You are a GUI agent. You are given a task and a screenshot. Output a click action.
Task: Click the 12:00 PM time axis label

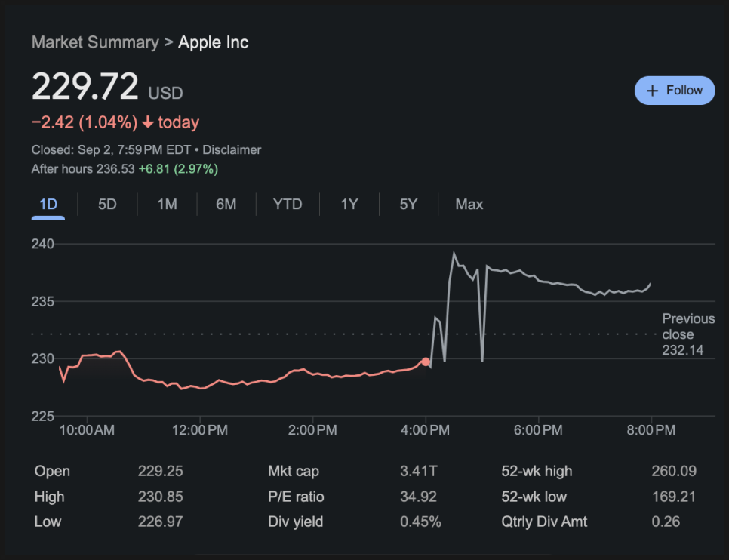pyautogui.click(x=200, y=429)
